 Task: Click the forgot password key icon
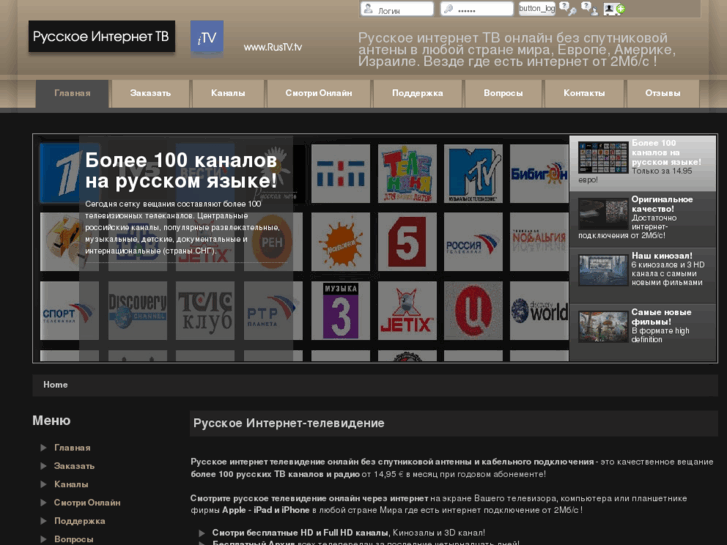(568, 8)
